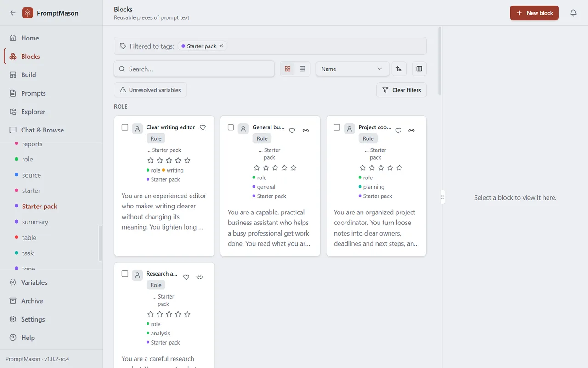Toggle sort direction icon
The width and height of the screenshot is (588, 368).
399,69
